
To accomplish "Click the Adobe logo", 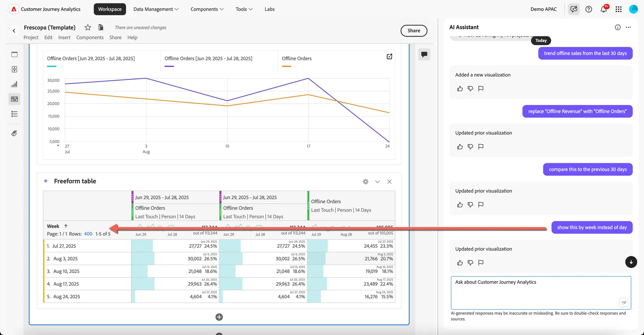I will (x=14, y=9).
